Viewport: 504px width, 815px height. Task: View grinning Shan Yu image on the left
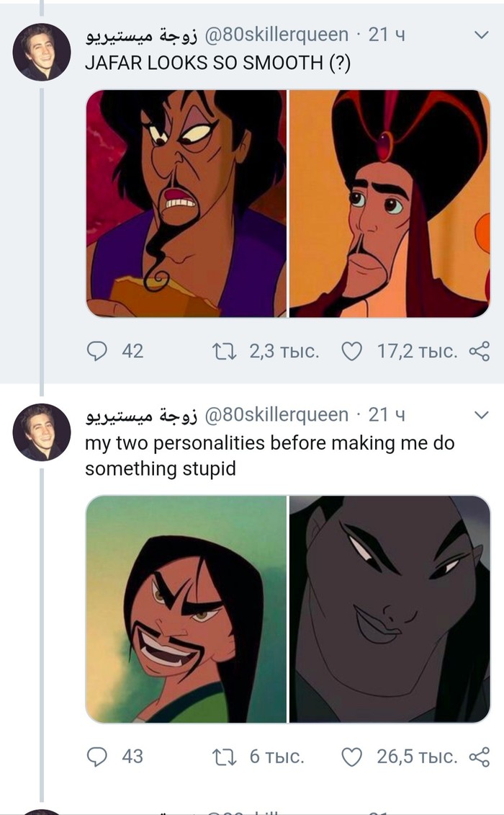pyautogui.click(x=186, y=609)
